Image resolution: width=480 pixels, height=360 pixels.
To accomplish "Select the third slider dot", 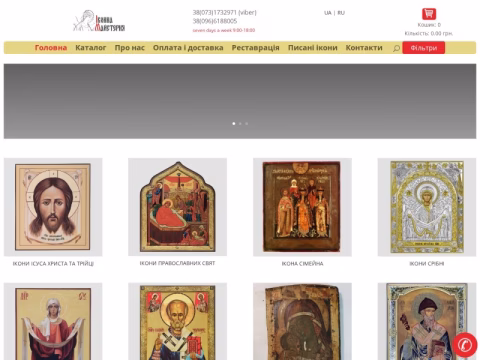I will point(247,124).
